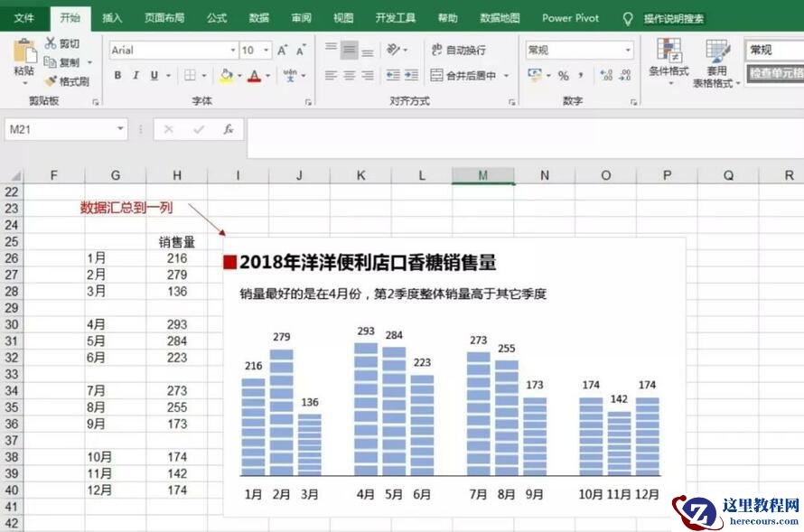Expand the number format 常规 dropdown
The image size is (804, 532).
coord(628,51)
